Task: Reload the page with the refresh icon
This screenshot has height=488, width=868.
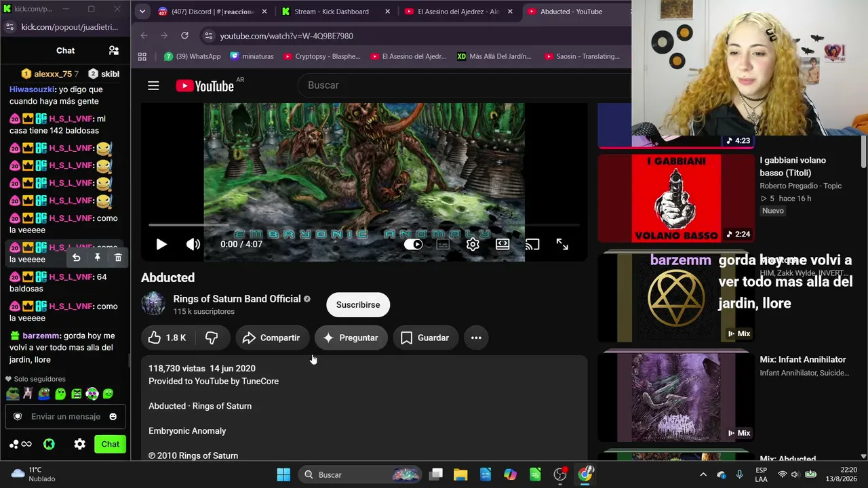Action: click(184, 36)
